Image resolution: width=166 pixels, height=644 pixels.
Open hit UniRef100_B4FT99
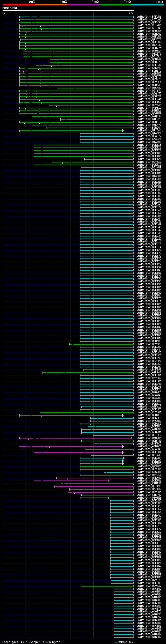coord(149,370)
